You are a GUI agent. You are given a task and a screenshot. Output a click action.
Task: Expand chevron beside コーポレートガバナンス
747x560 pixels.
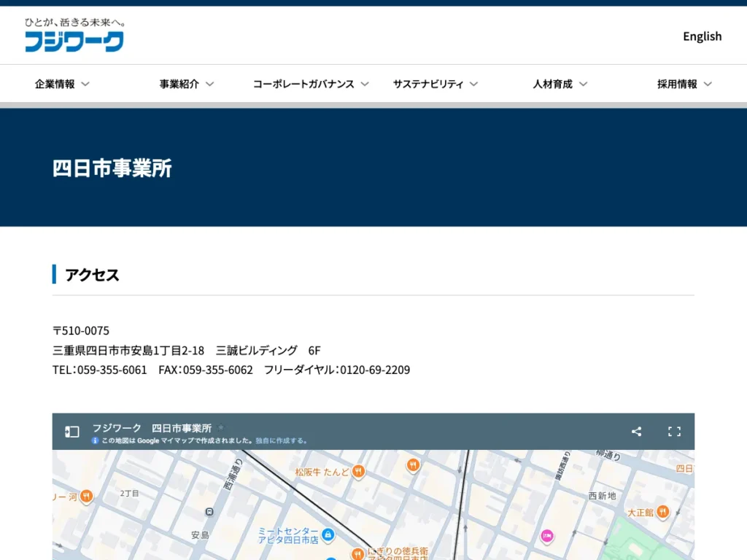(x=365, y=85)
